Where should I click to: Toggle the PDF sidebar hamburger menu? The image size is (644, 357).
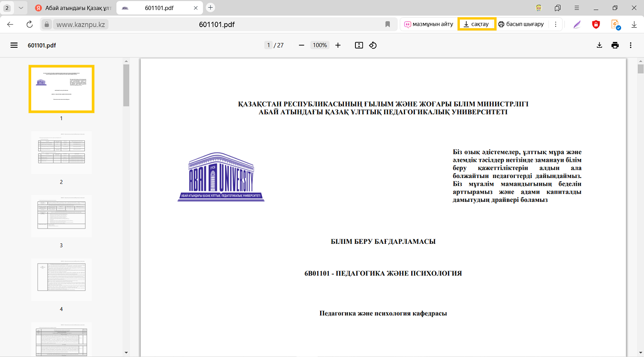[x=14, y=45]
